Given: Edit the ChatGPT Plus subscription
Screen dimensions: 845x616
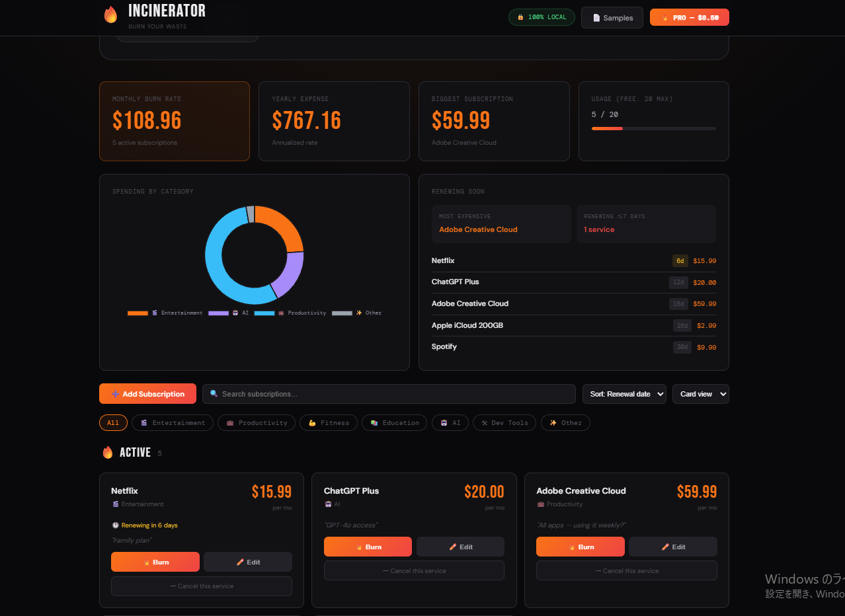Looking at the screenshot, I should coord(460,547).
